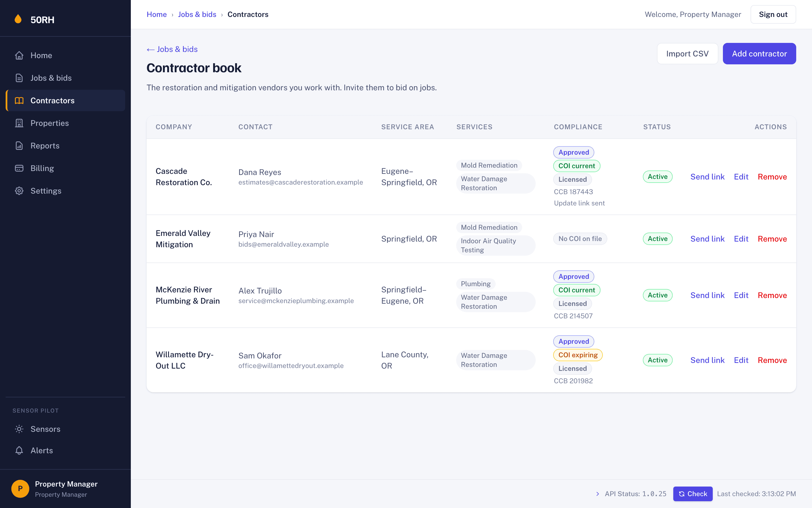Viewport: 812px width, 508px height.
Task: Edit Willamette Dry-Out LLC row
Action: [x=741, y=360]
